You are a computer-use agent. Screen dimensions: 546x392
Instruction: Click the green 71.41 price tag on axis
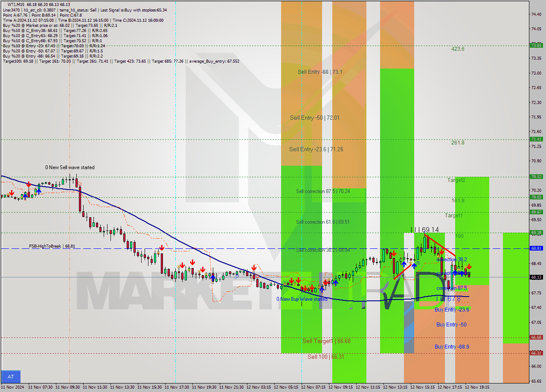(x=536, y=139)
